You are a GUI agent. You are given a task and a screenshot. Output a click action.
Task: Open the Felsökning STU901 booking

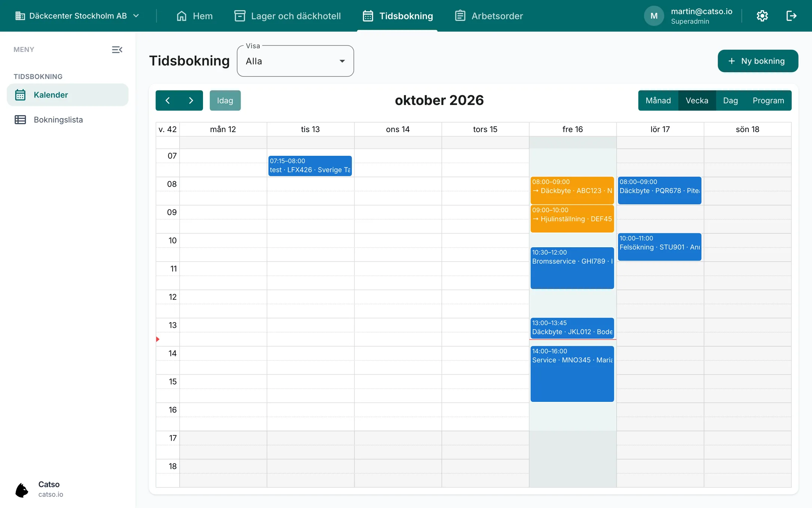660,247
